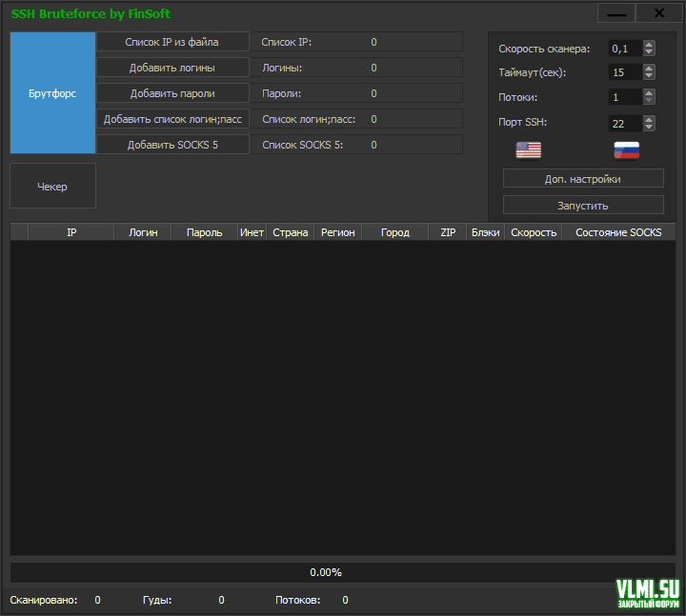Open Доп. настройки settings

[x=583, y=179]
